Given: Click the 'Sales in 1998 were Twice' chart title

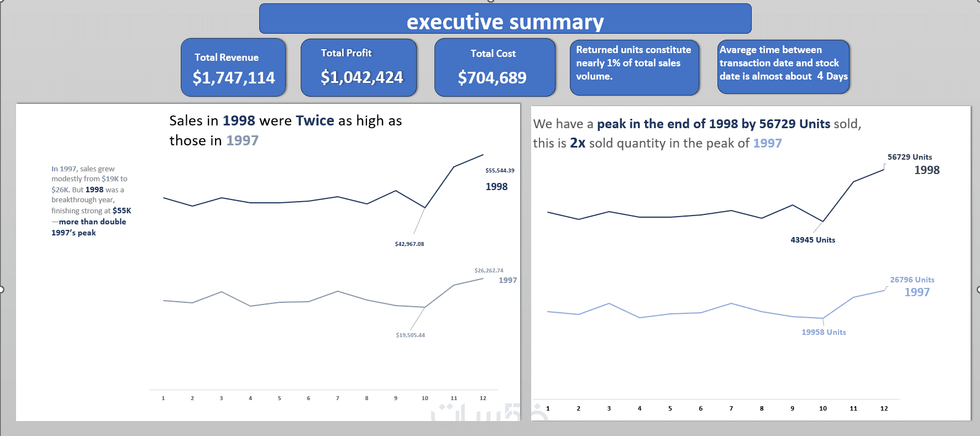Looking at the screenshot, I should [285, 130].
